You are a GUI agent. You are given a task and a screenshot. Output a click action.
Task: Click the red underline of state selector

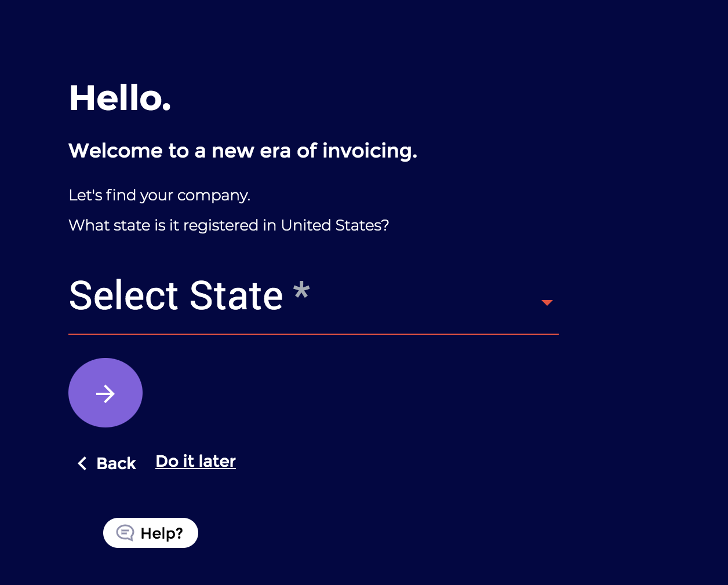coord(313,334)
